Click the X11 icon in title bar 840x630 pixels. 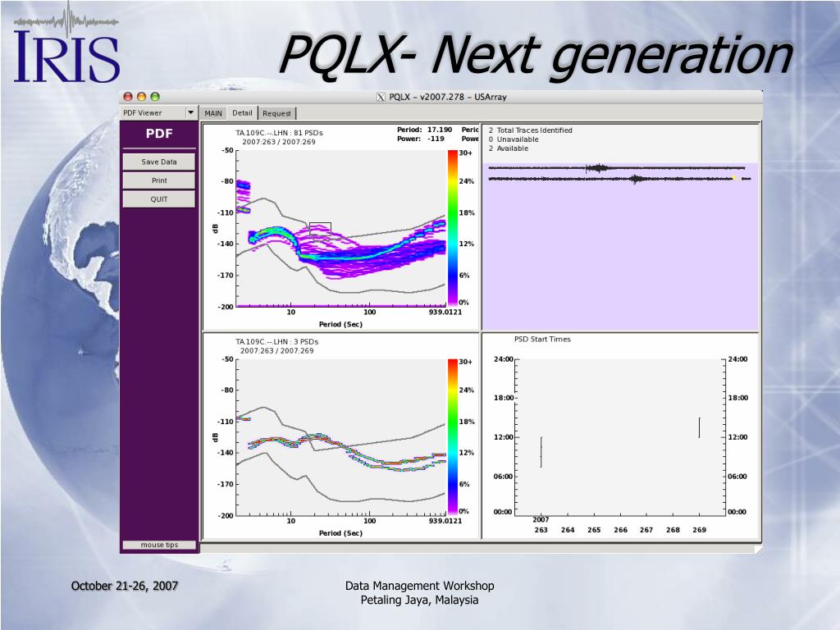381,97
